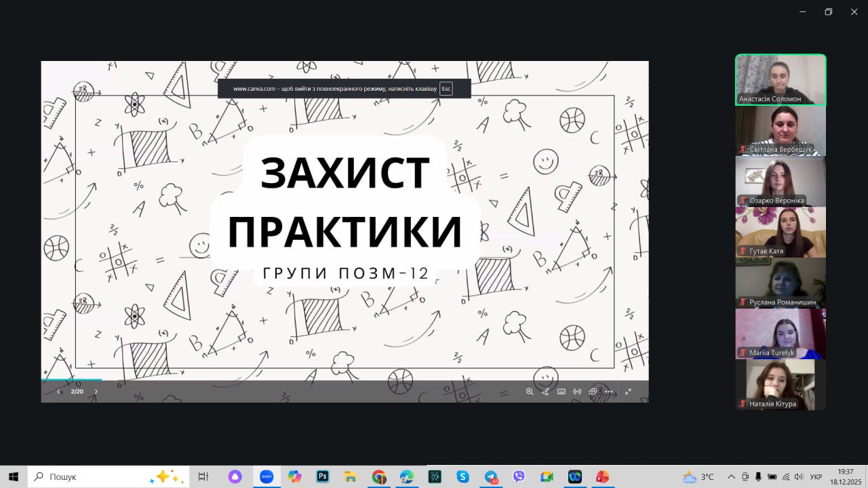Open the presenter remote control icon
Screen dimensions: 868x488
577,392
